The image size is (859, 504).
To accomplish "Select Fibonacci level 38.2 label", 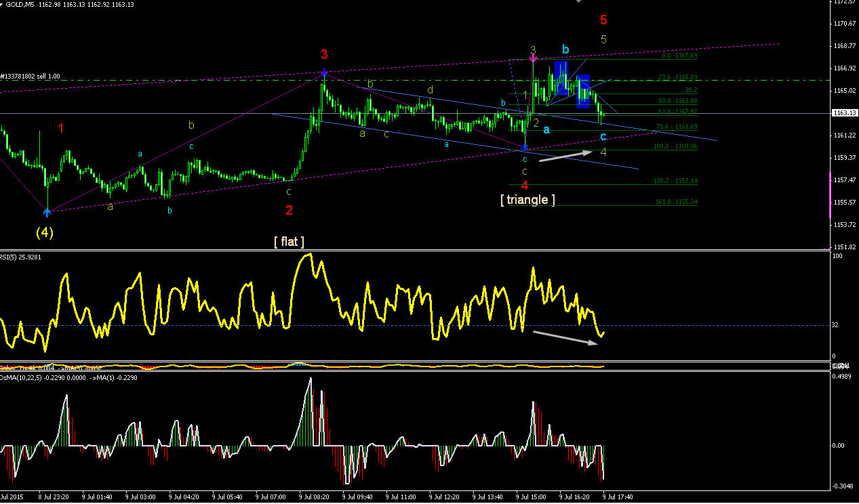I will 692,90.
